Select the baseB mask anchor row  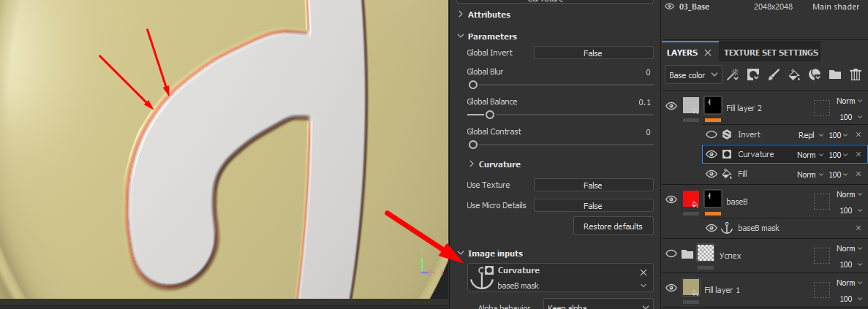(x=784, y=228)
